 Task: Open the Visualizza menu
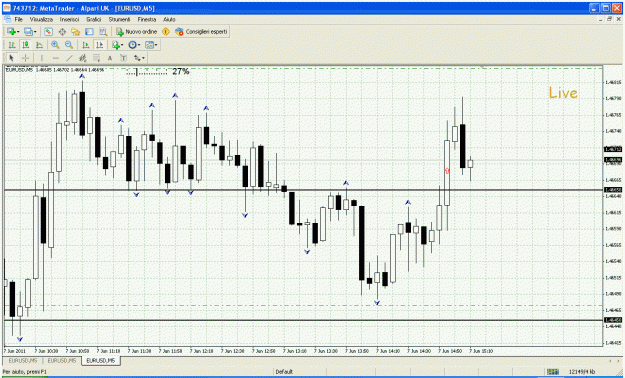coord(41,19)
